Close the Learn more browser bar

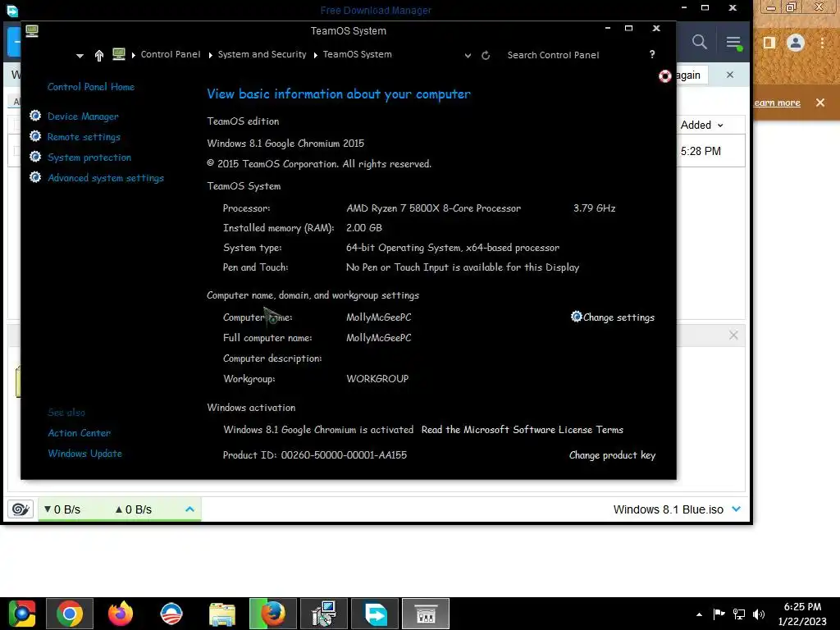click(820, 103)
